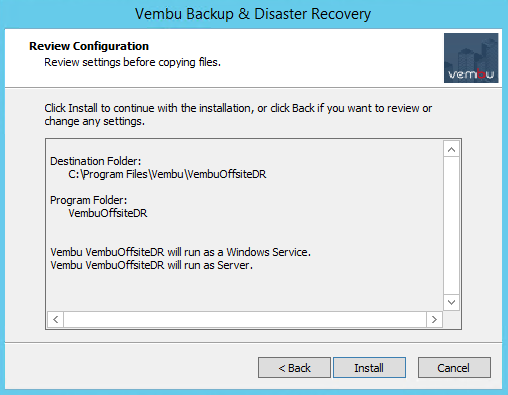508x395 pixels.
Task: Click the 'will run as a Windows Service' line
Action: pos(180,252)
